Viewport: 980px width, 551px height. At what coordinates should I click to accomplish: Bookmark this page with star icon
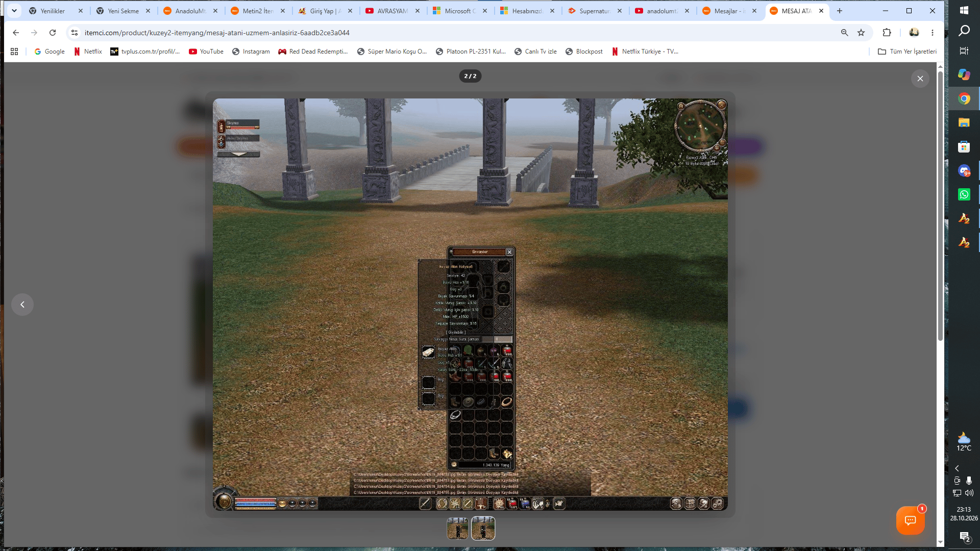861,33
